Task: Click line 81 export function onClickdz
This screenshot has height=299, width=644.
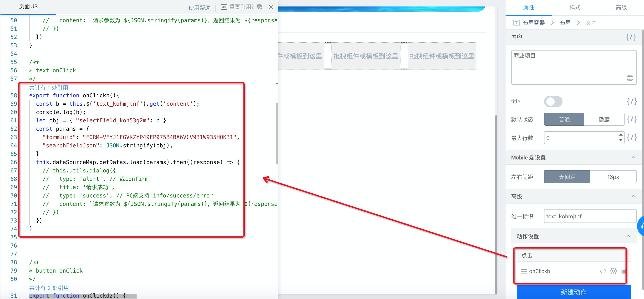Action: [78, 296]
